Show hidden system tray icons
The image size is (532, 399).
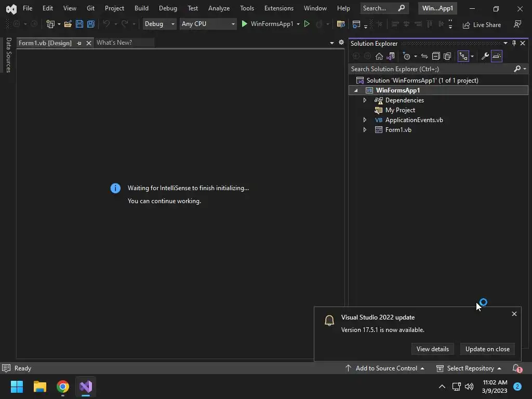(442, 387)
